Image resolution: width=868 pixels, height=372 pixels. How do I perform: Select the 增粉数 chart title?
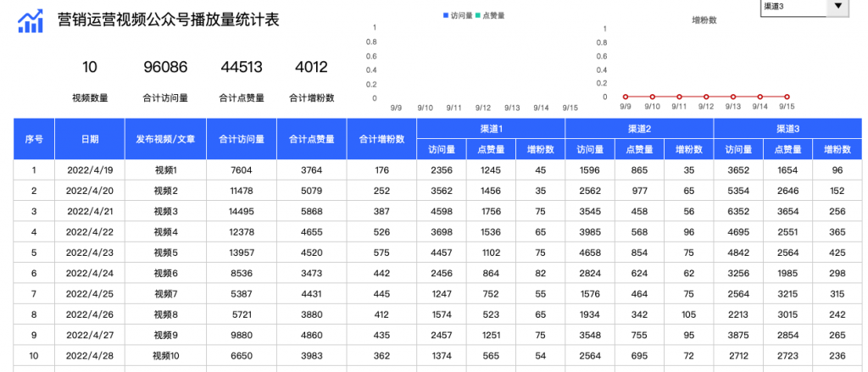coord(704,20)
